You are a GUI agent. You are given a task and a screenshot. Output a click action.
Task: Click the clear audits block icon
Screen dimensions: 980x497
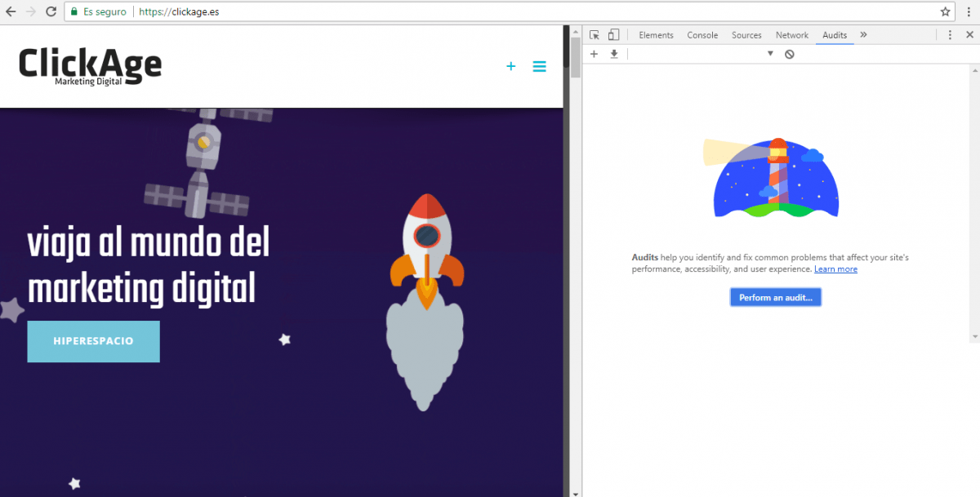point(789,53)
